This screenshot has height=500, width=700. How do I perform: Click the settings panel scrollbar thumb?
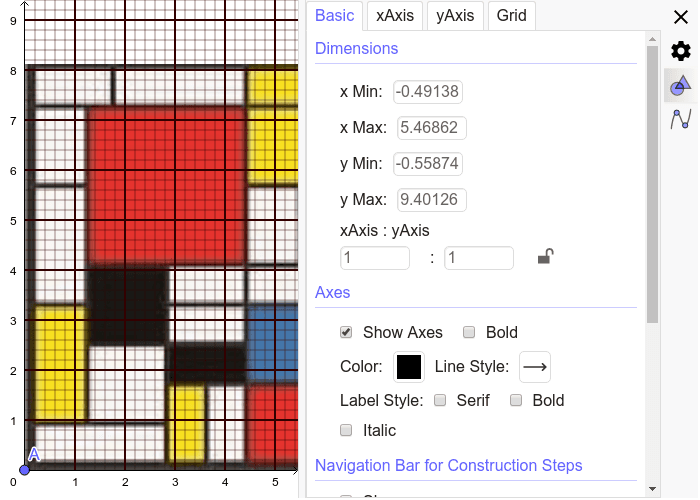point(652,184)
